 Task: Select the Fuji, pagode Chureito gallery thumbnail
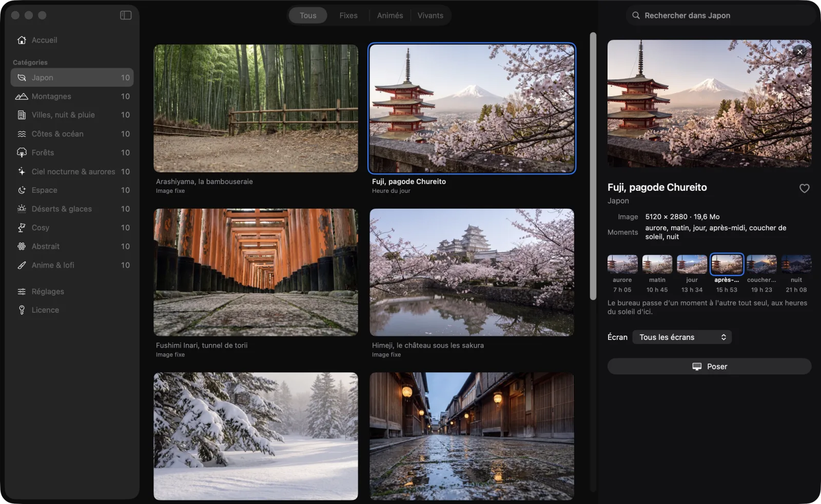(472, 108)
